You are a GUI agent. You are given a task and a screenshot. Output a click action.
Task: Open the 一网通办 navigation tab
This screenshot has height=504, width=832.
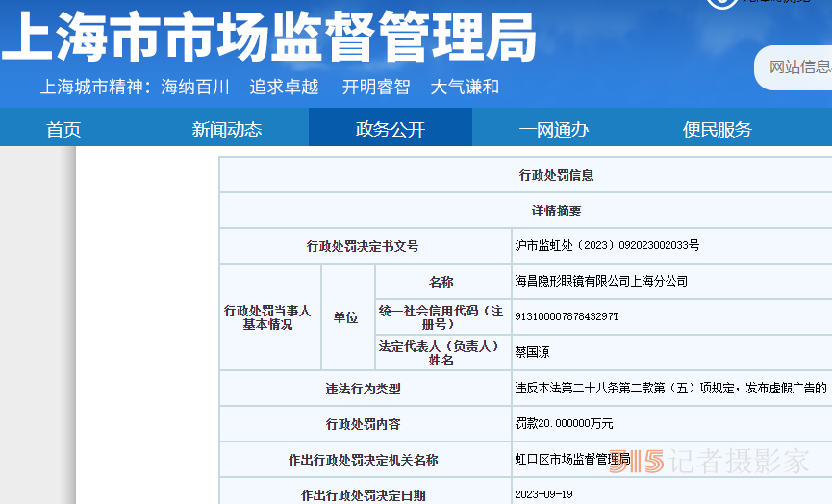(553, 129)
